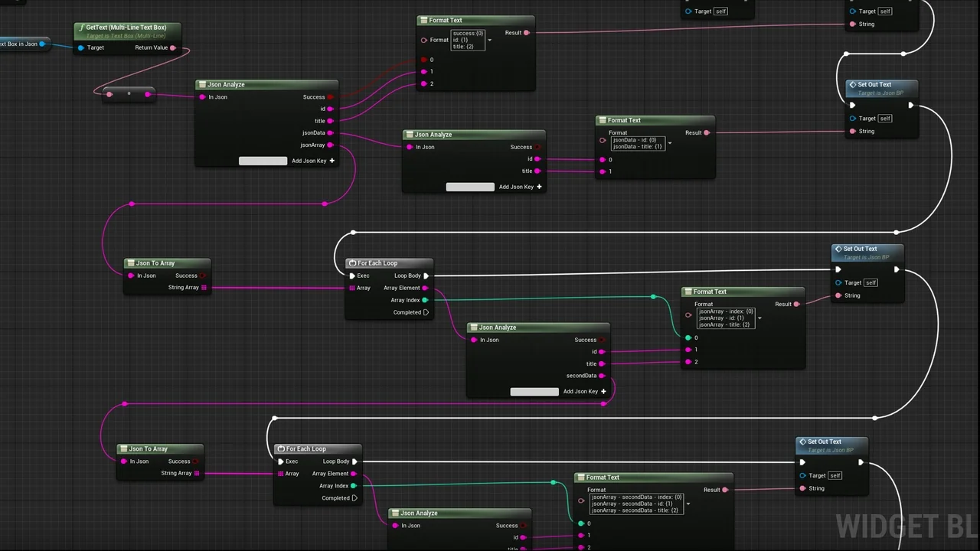
Task: Click key name field on node with secondData pin
Action: pos(534,392)
